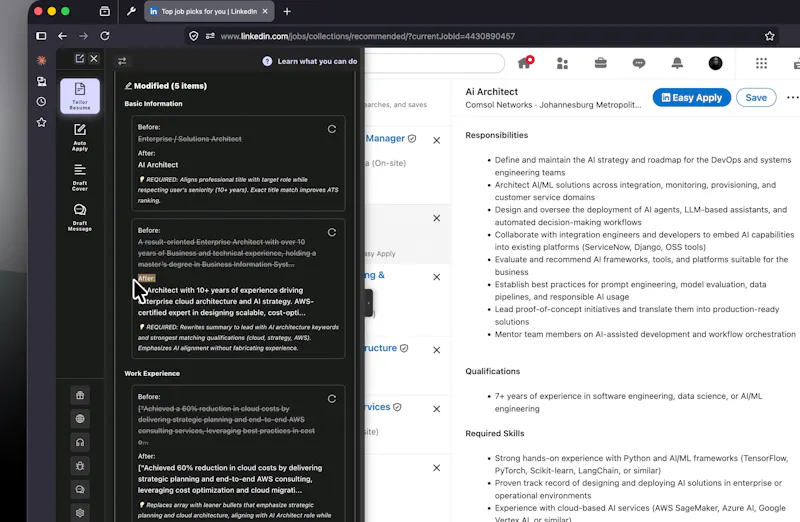Close the extension side panel
The image size is (800, 522).
(x=94, y=59)
